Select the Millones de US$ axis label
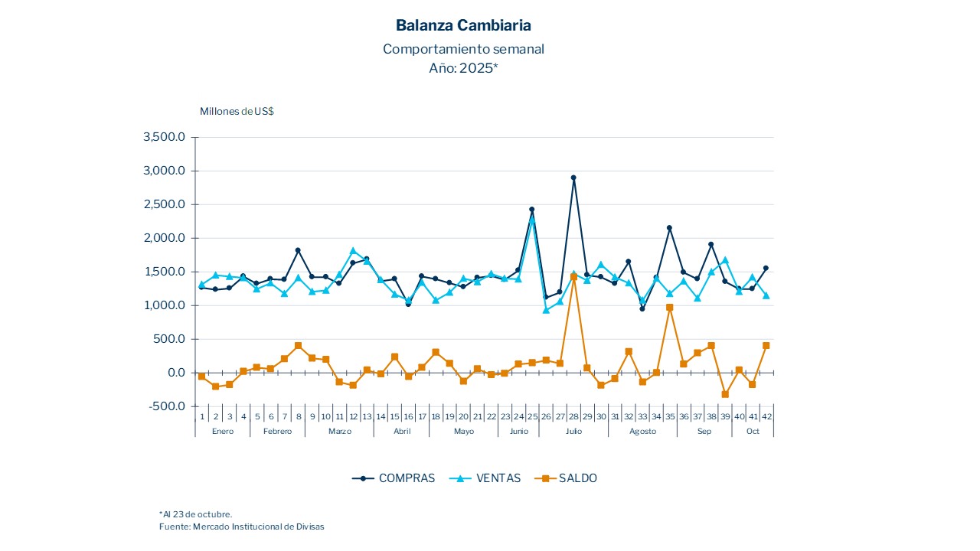This screenshot has height=551, width=980. coord(237,111)
